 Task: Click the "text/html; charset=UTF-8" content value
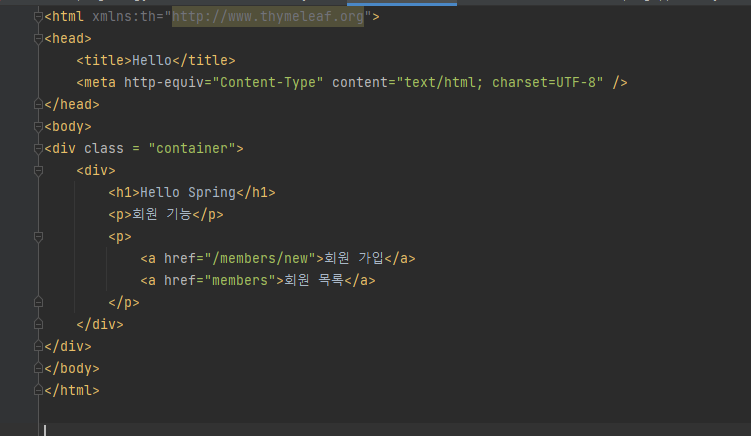[500, 83]
